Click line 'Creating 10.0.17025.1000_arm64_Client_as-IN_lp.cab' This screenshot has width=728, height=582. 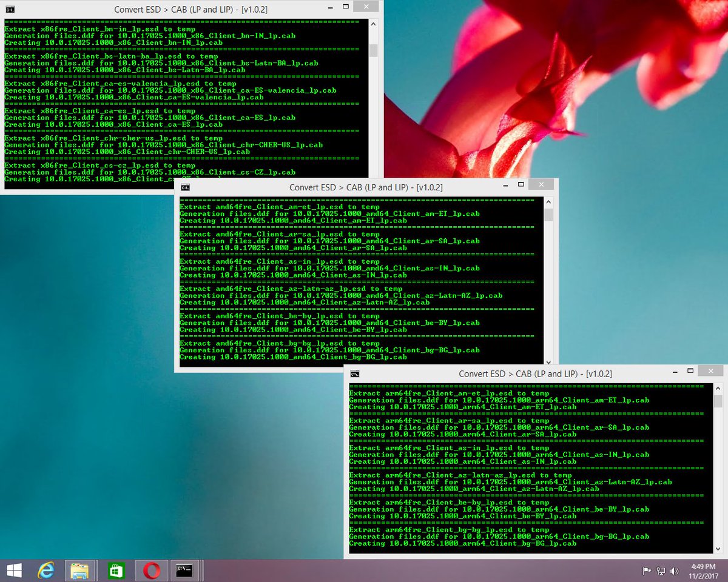click(x=463, y=461)
